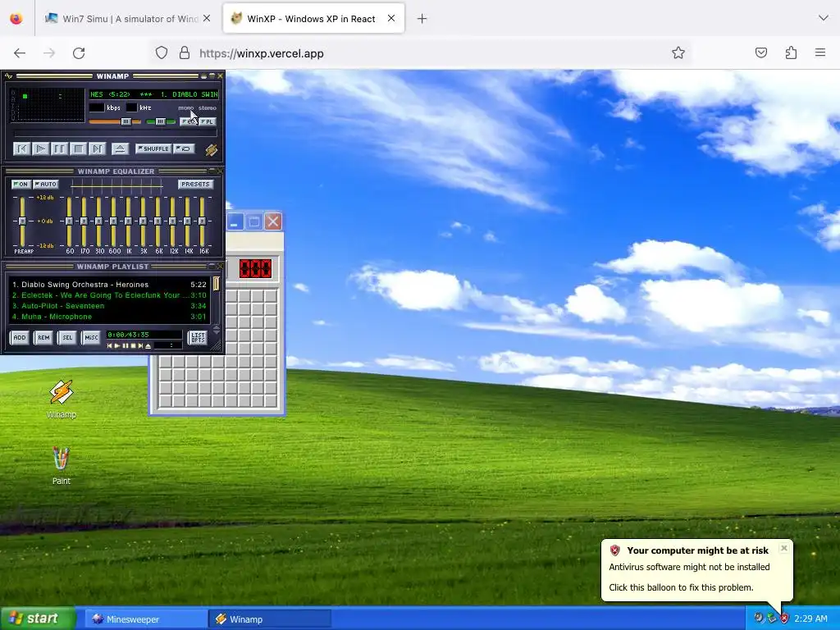
Task: Click the +0 db equalizer label
Action: point(45,221)
